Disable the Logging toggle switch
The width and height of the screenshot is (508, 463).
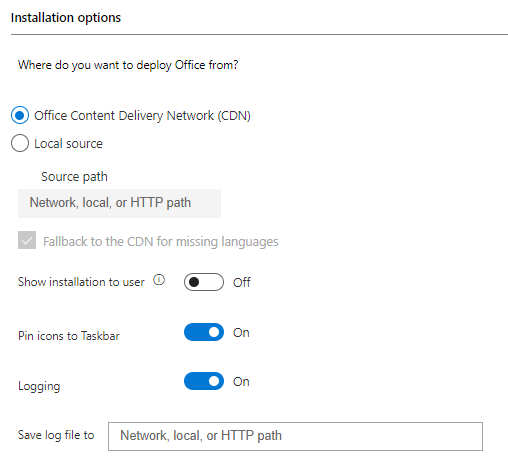click(x=204, y=381)
